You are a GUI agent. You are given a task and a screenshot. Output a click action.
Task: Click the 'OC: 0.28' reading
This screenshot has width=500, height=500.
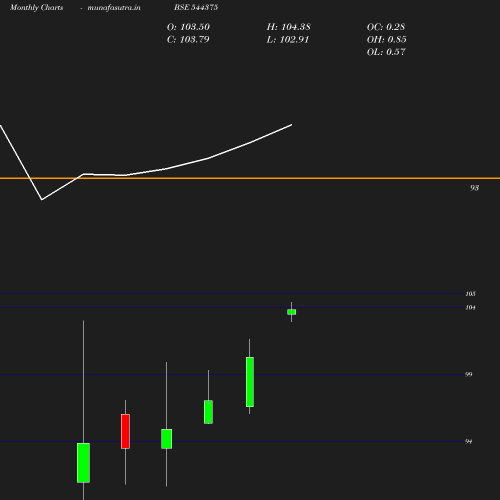386,27
